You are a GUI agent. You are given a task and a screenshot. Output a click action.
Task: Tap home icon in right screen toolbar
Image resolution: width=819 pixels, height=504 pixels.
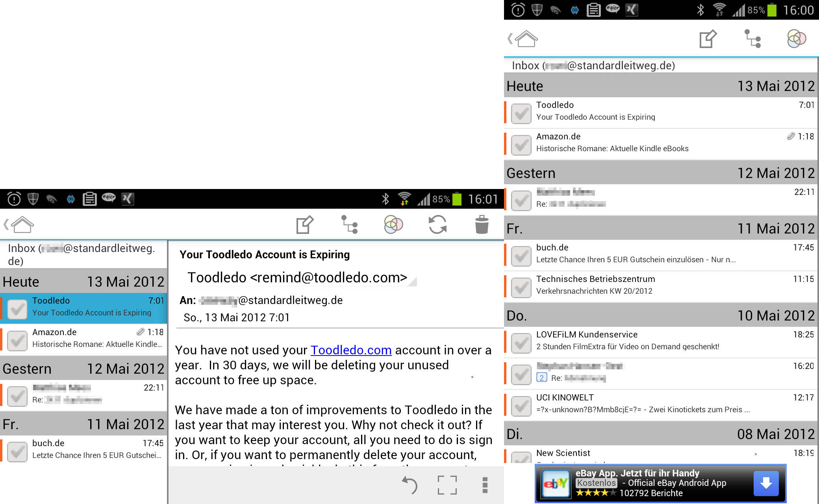(x=526, y=39)
